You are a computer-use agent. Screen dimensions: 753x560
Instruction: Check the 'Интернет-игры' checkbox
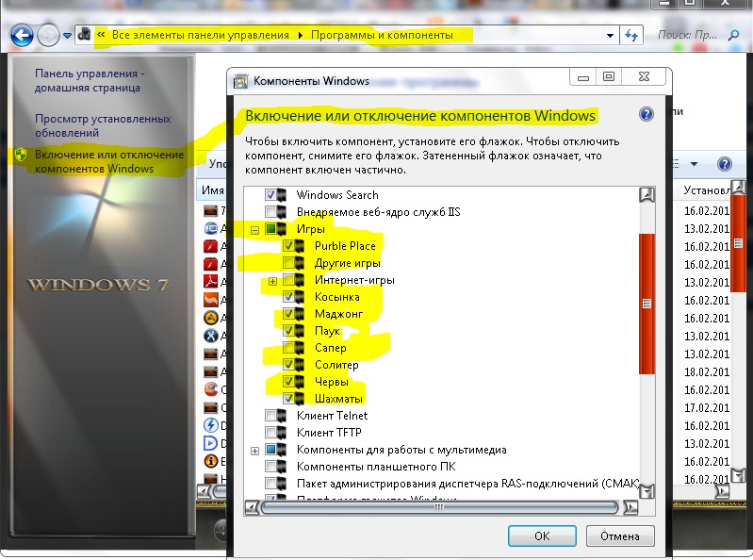288,279
